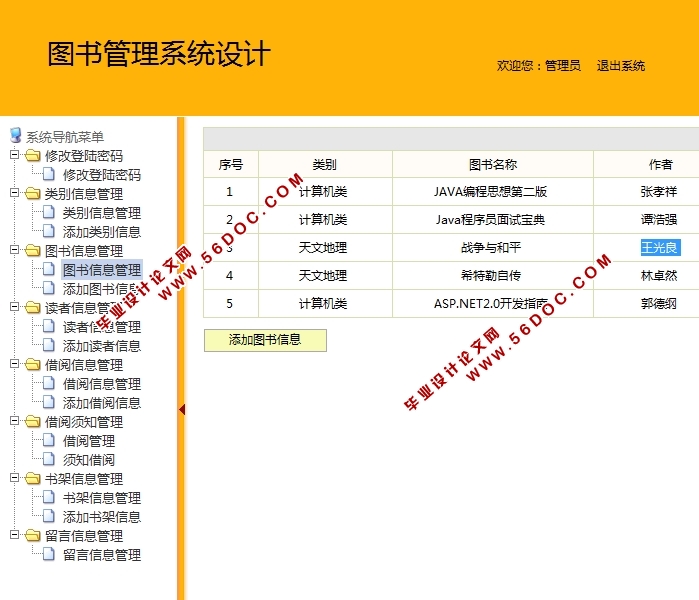Click the page icon beside 留言信息管理 leaf
This screenshot has height=600, width=699.
pyautogui.click(x=49, y=555)
